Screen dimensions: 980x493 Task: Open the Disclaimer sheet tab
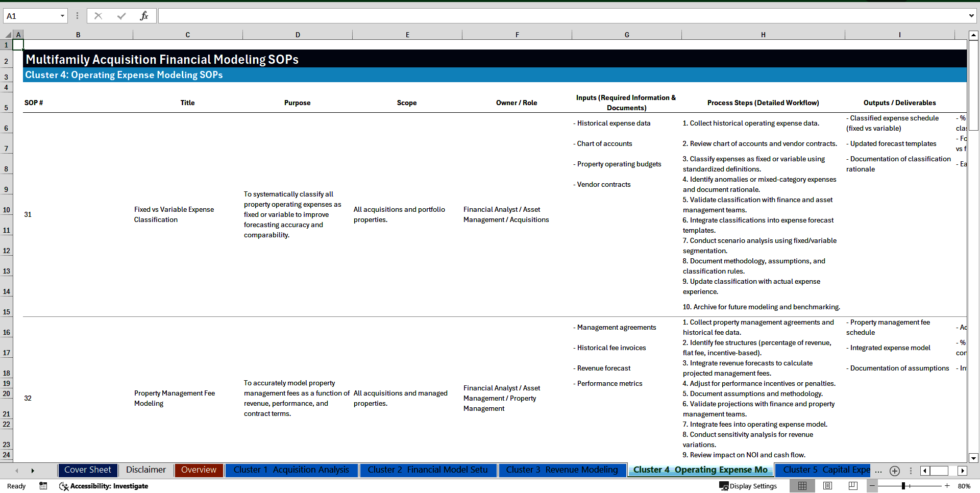tap(145, 470)
